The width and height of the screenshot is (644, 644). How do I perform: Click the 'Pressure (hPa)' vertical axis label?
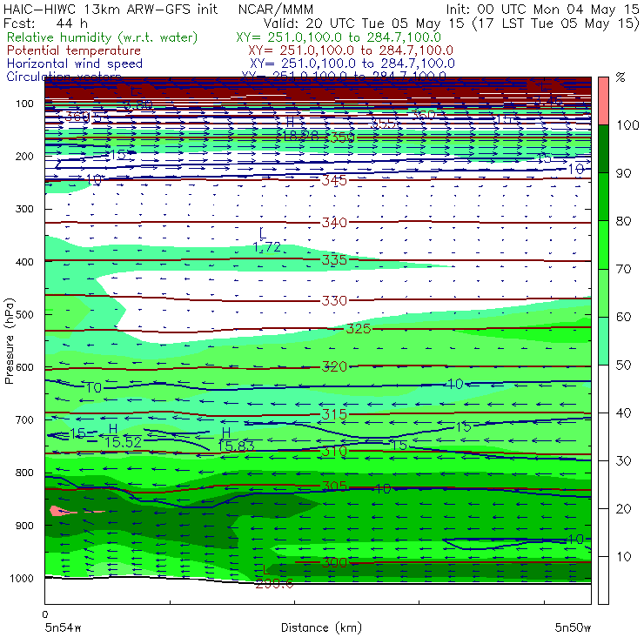[x=9, y=341]
